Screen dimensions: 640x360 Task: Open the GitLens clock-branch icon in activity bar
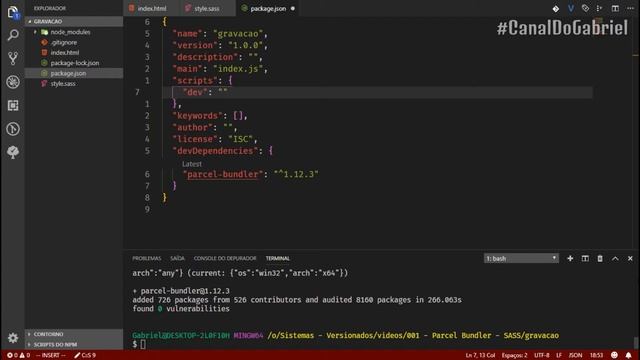13,129
